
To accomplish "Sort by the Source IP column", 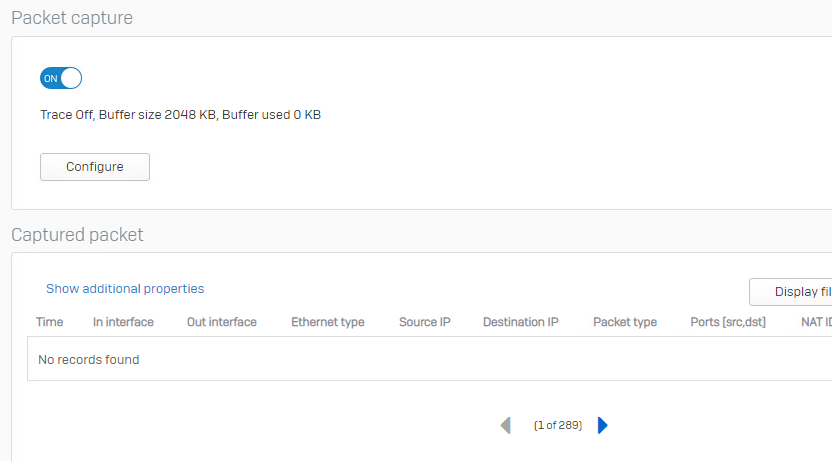I will [424, 322].
